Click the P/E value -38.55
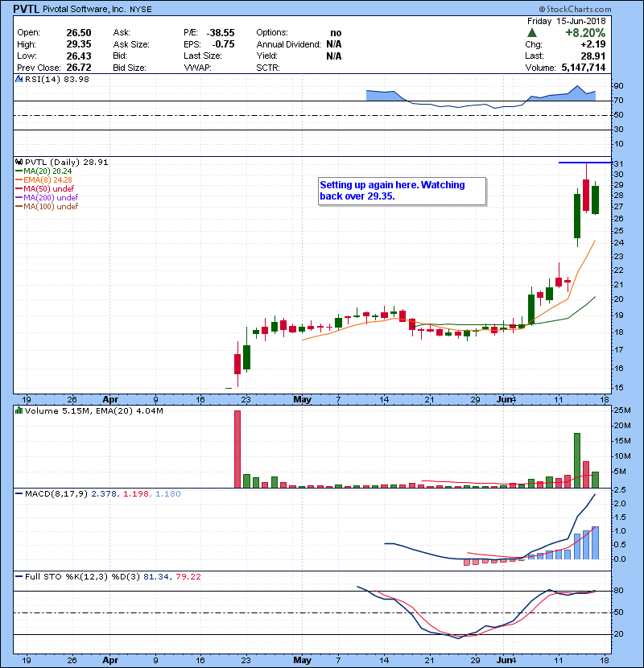This screenshot has width=644, height=668. coord(221,33)
